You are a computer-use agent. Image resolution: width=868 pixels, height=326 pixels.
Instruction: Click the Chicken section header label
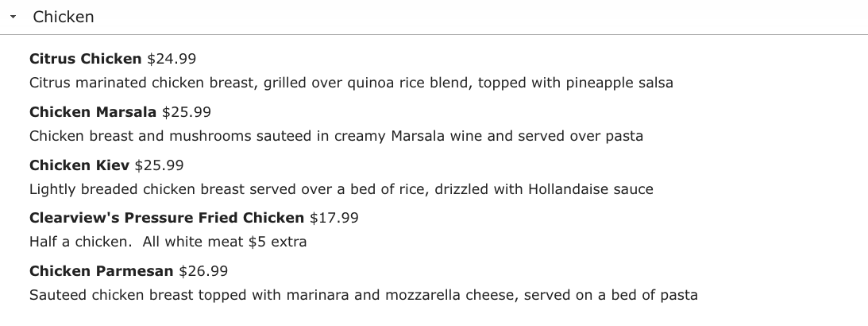tap(64, 17)
